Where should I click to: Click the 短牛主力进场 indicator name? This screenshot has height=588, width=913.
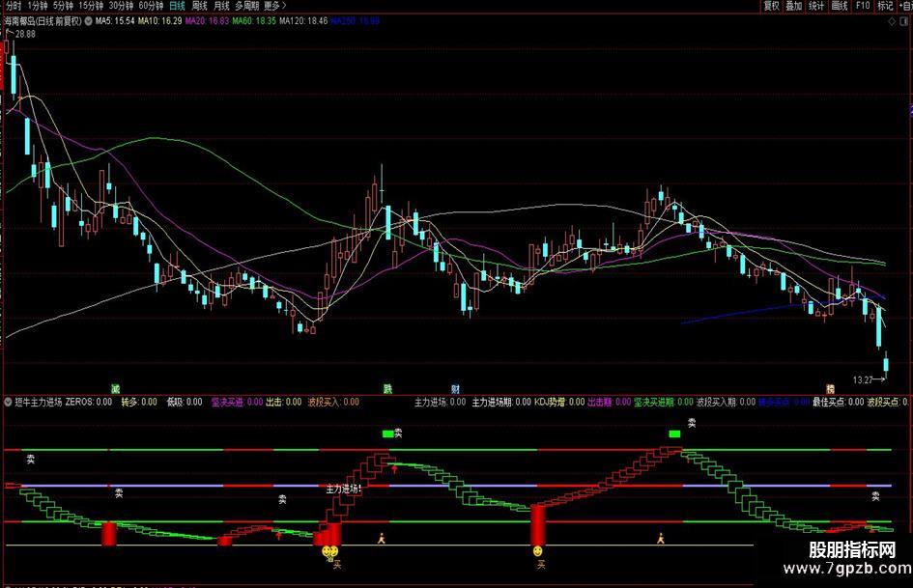point(38,402)
